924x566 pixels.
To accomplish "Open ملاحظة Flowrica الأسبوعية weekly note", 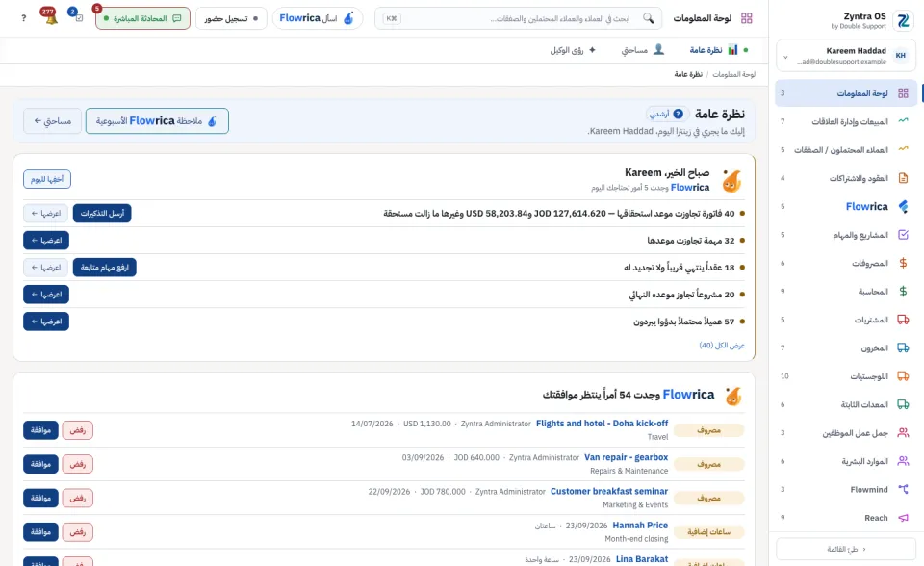I will click(157, 121).
